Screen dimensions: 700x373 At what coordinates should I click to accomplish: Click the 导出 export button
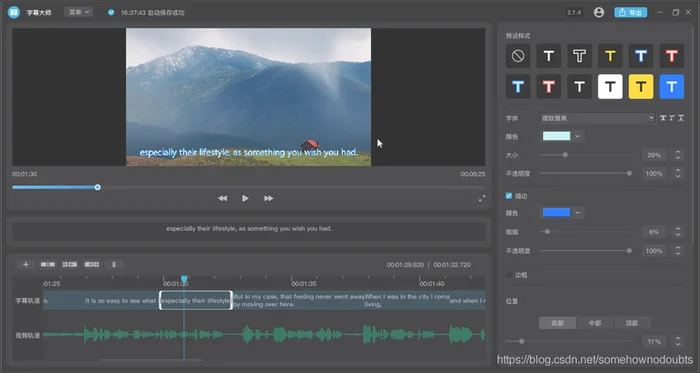(x=631, y=12)
